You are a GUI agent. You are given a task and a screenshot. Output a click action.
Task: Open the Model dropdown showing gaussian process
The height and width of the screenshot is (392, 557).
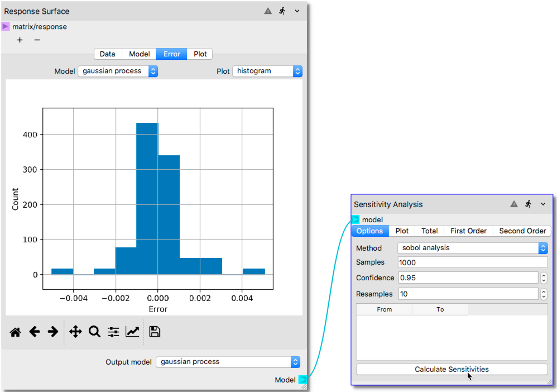[118, 71]
